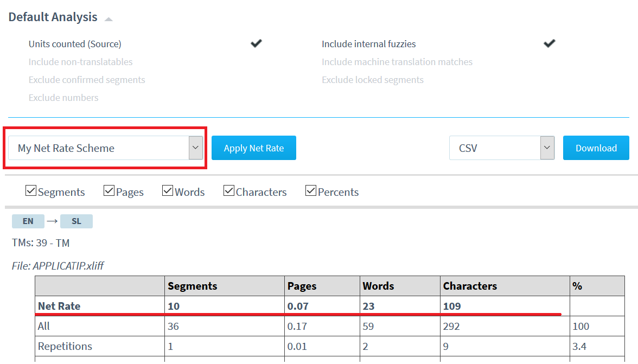Click the Include internal fuzzies option

[x=369, y=44]
